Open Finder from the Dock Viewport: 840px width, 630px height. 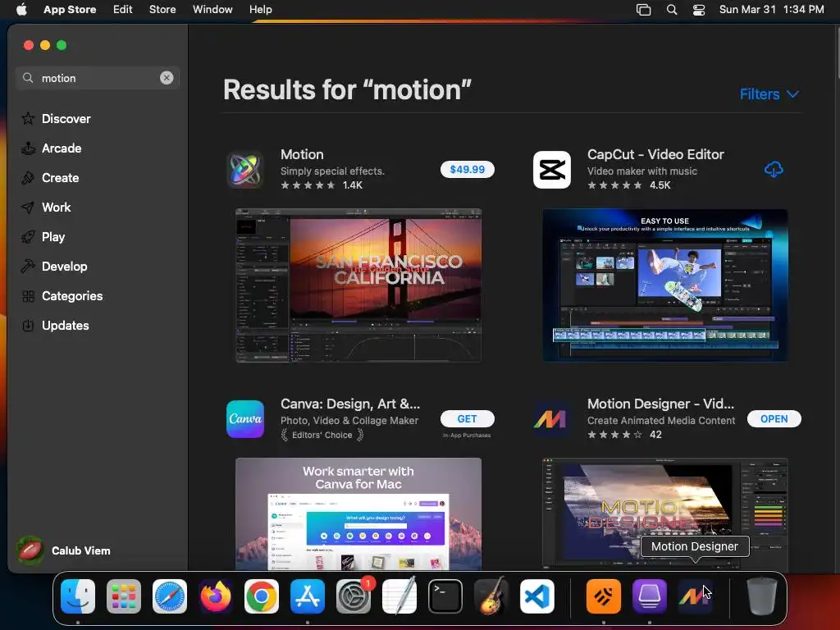coord(78,596)
